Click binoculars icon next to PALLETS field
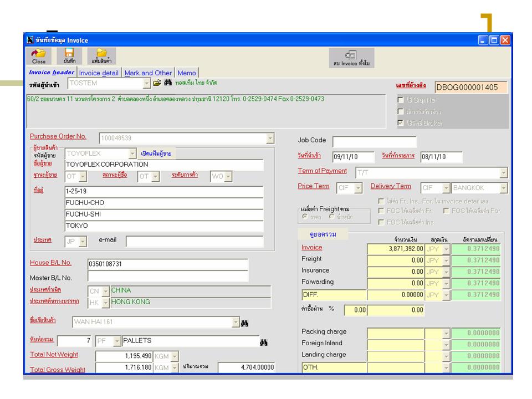The height and width of the screenshot is (399, 532). coord(264,341)
